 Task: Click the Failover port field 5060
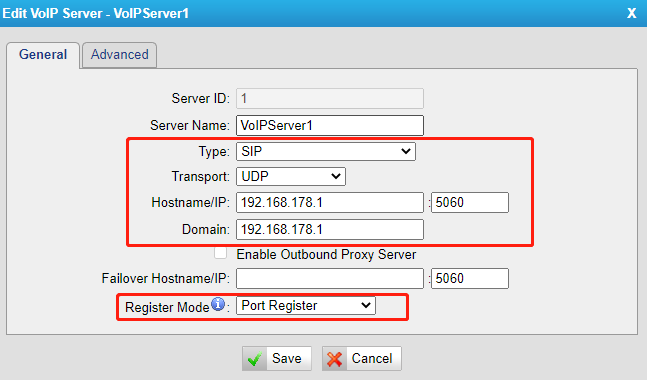coord(470,279)
